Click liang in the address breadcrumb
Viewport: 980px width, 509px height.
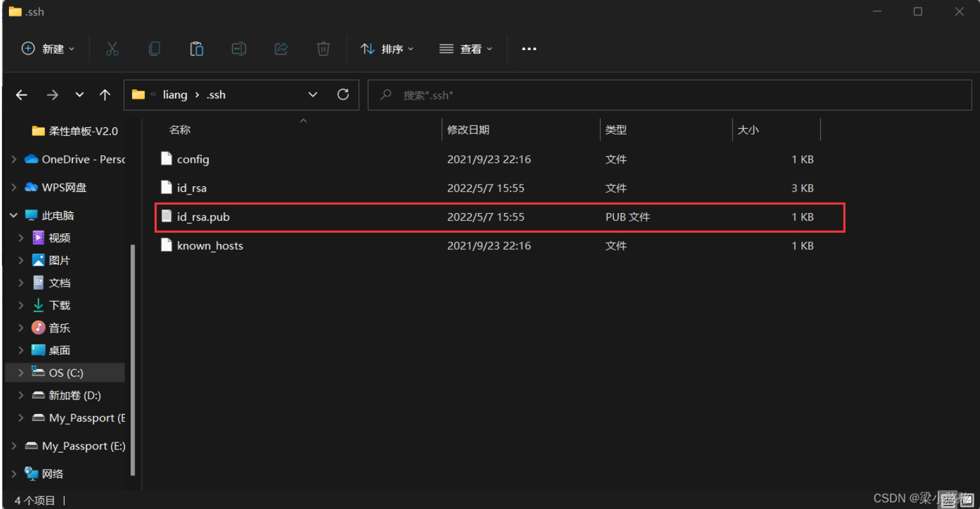coord(175,94)
